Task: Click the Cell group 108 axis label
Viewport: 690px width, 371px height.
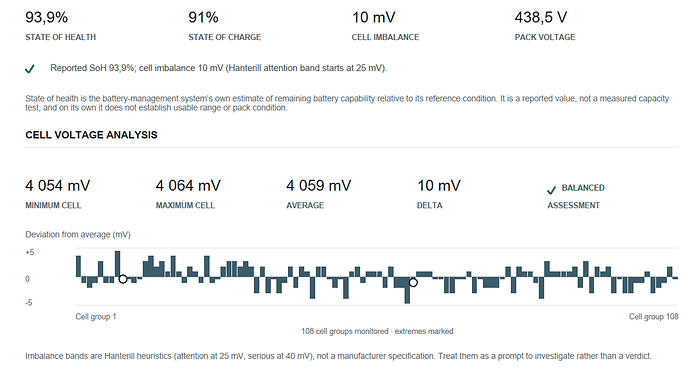Action: pos(653,316)
